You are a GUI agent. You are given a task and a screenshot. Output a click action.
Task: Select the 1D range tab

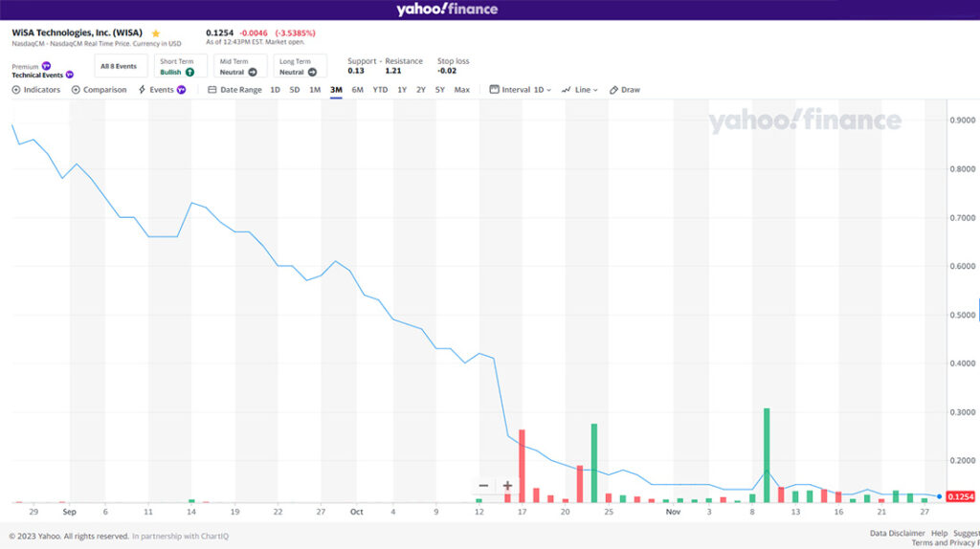tap(275, 90)
